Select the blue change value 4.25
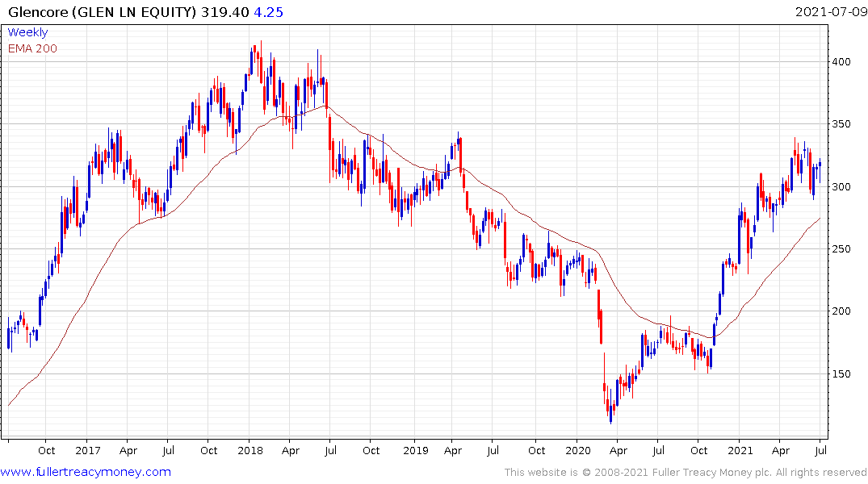This screenshot has width=868, height=484. [x=269, y=12]
